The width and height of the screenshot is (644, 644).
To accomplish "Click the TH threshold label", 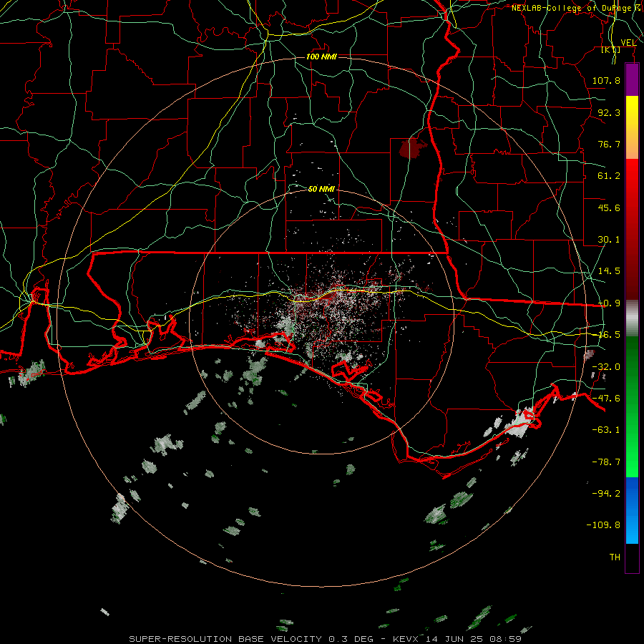I will click(615, 557).
